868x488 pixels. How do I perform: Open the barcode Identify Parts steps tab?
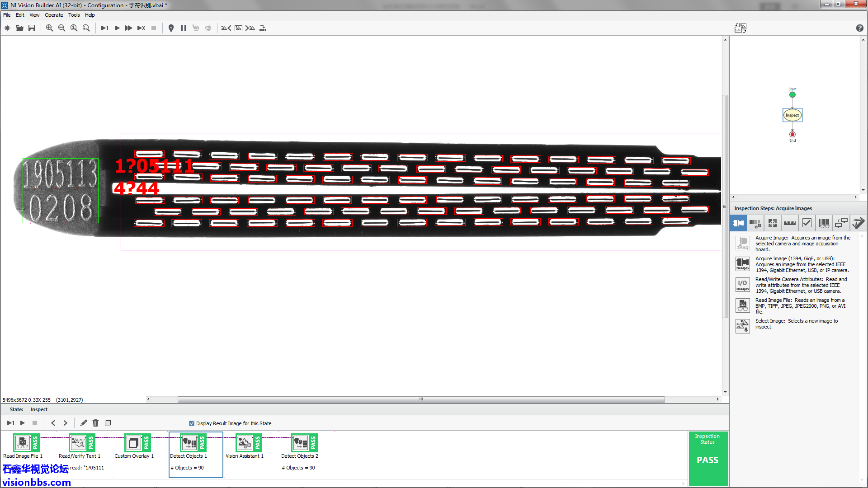tap(824, 223)
